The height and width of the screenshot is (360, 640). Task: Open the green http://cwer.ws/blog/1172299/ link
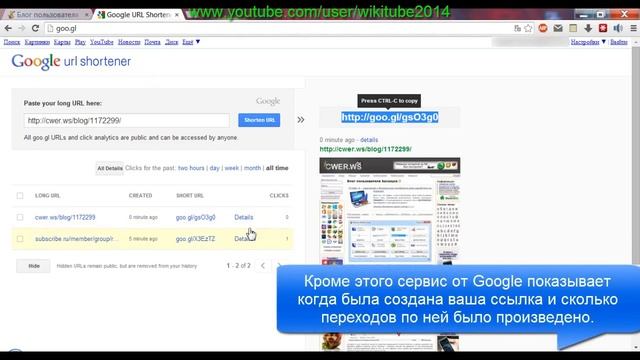365,149
